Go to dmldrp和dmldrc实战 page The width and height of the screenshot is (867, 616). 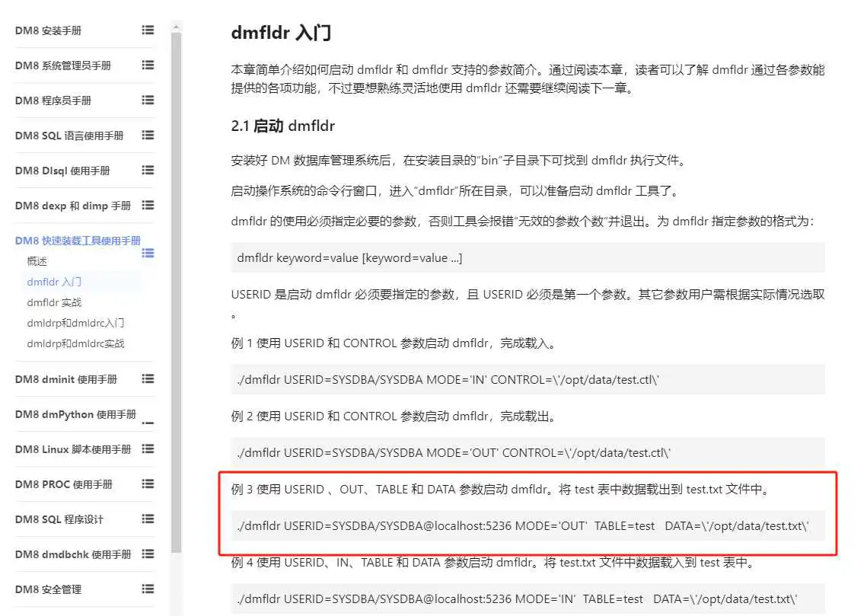tap(75, 343)
